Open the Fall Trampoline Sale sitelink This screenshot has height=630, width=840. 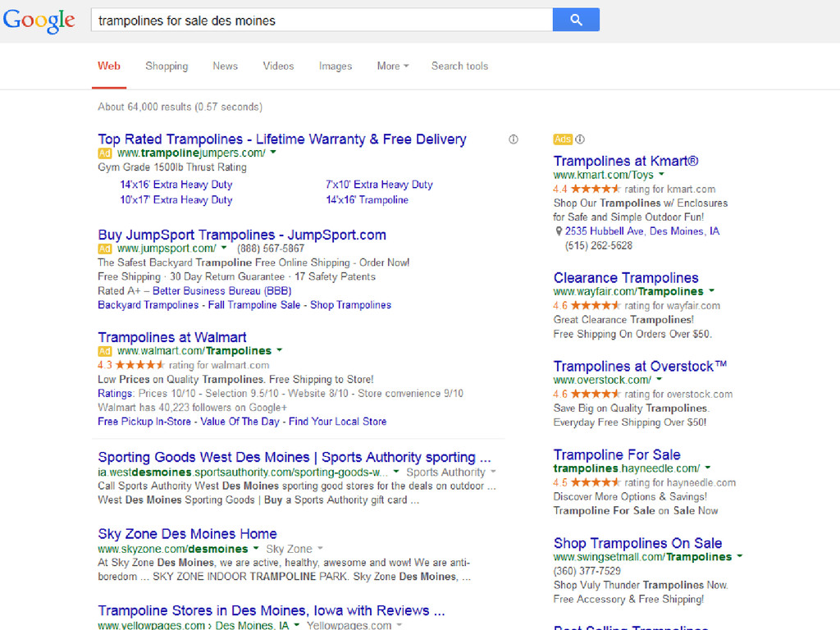(254, 305)
